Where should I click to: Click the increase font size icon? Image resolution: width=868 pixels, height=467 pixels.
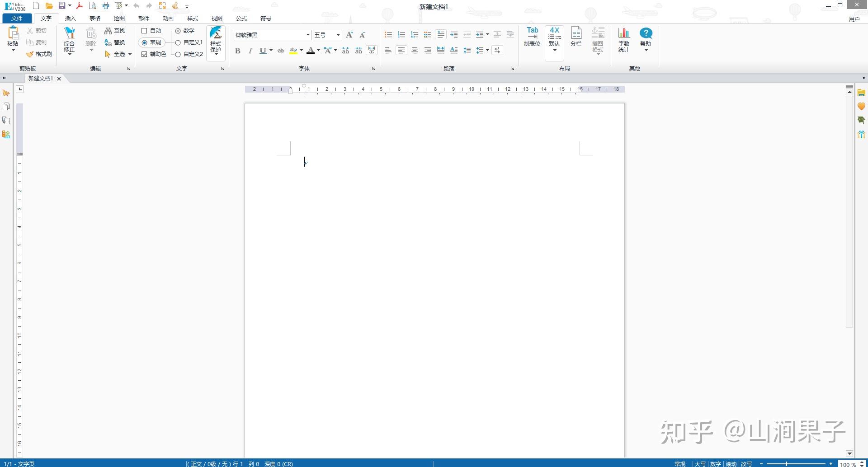pyautogui.click(x=349, y=35)
